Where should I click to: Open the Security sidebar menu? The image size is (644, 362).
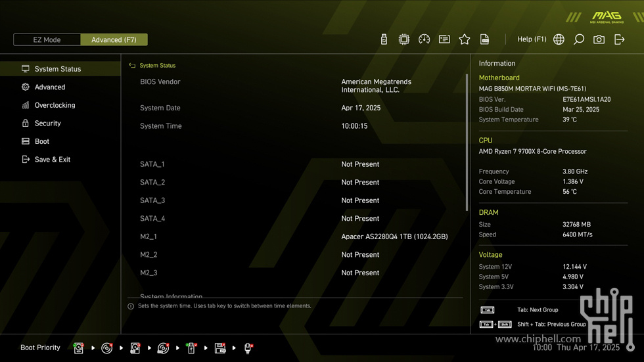(60, 123)
